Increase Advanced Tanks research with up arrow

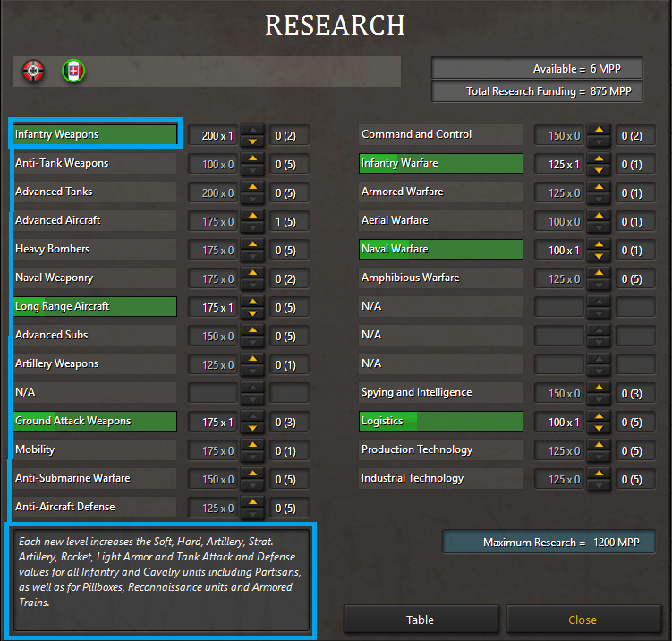pyautogui.click(x=253, y=187)
